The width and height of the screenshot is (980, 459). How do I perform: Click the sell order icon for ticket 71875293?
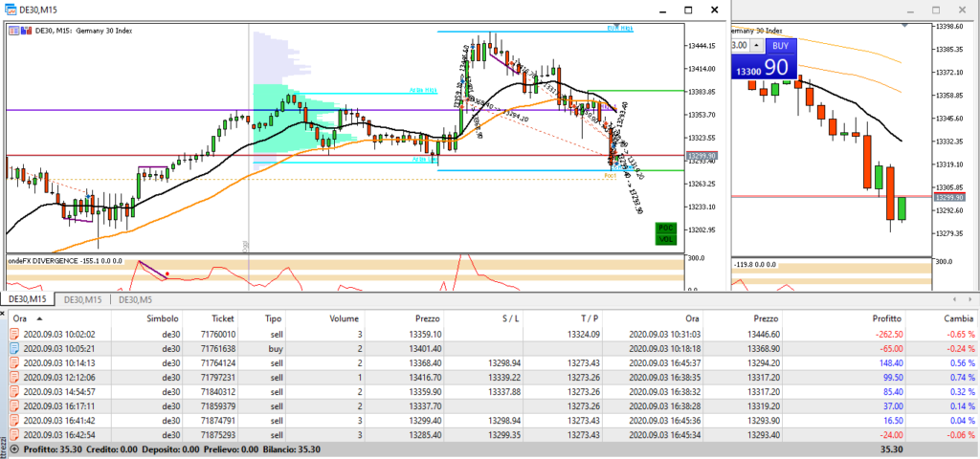tap(15, 434)
